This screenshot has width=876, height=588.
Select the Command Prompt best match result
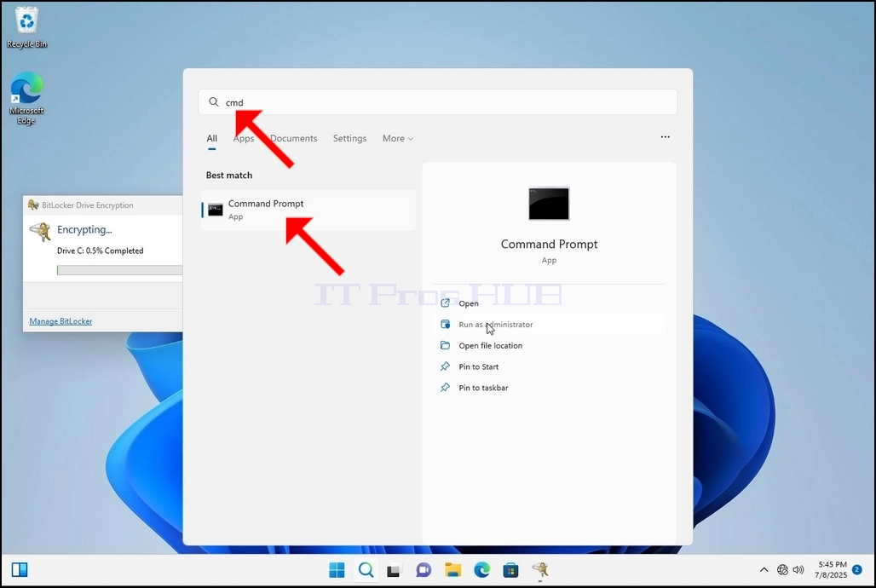pyautogui.click(x=308, y=210)
